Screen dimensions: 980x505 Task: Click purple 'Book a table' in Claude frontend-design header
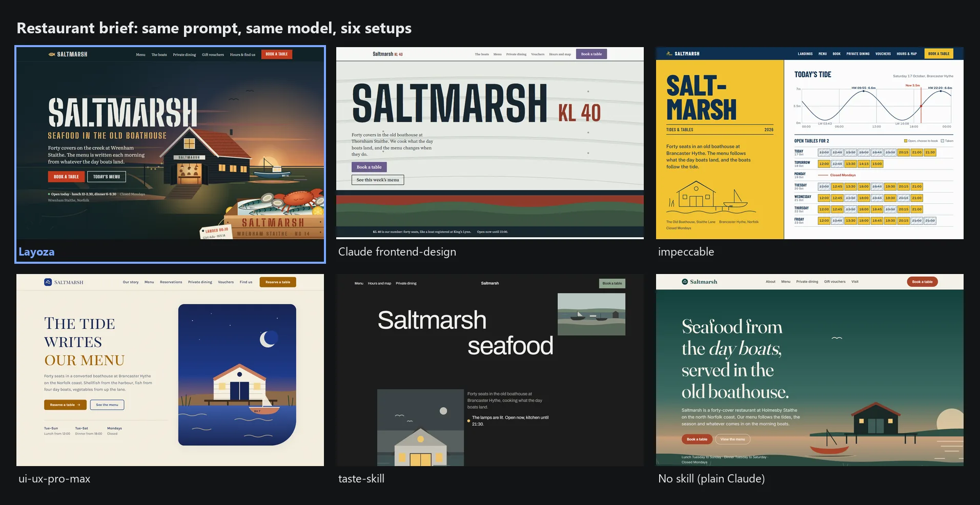591,54
